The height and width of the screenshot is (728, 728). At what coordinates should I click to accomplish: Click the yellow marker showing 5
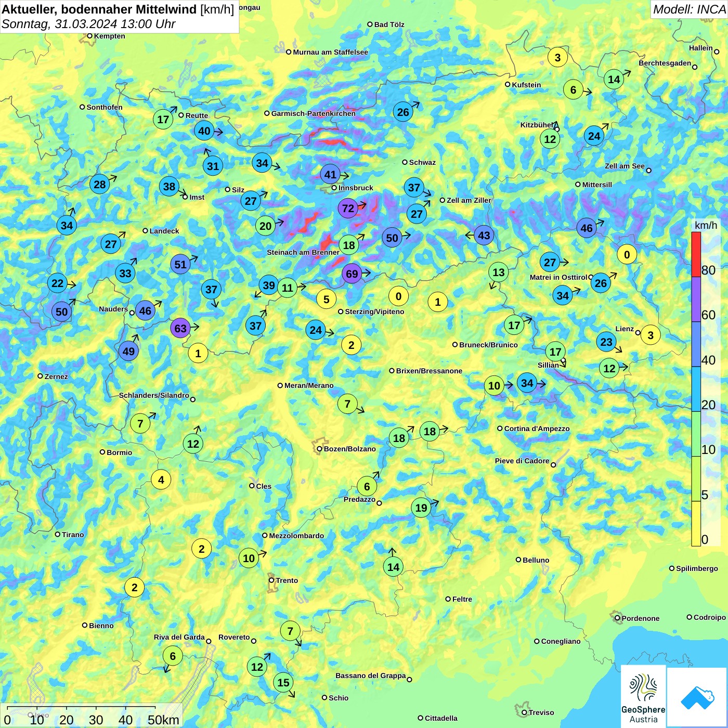click(x=327, y=299)
